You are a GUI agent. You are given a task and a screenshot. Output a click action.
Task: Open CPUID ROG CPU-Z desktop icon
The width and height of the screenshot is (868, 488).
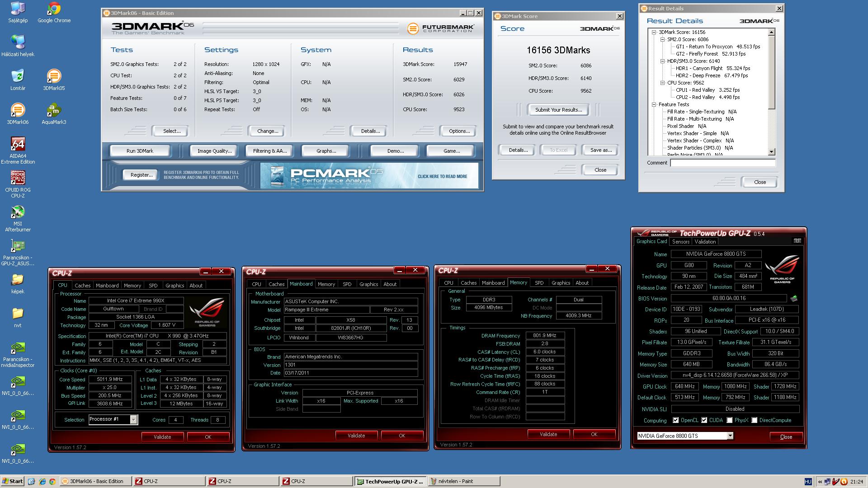[18, 178]
